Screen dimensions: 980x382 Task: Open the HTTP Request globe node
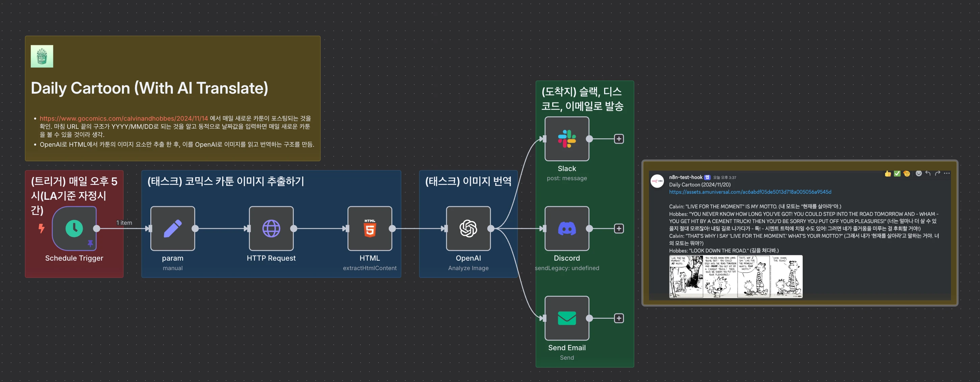271,229
